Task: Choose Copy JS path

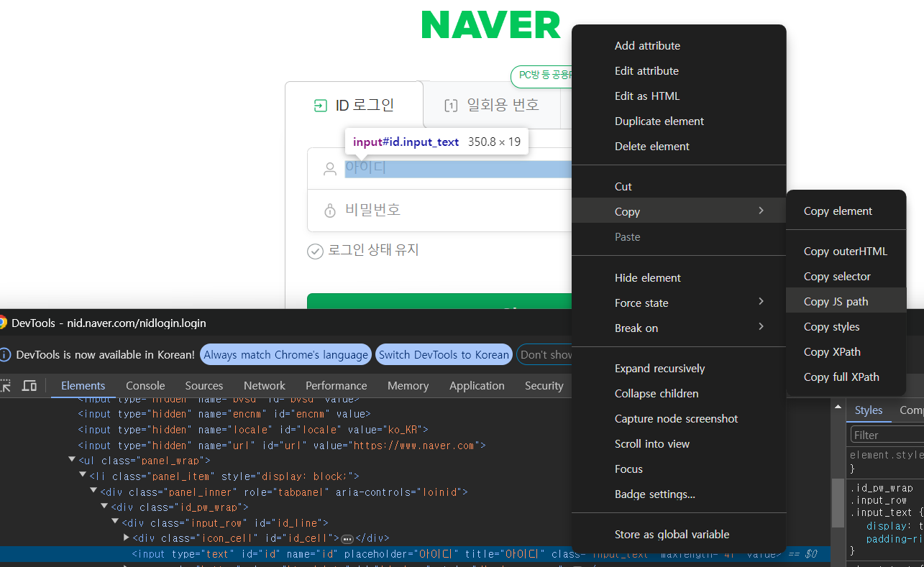Action: click(846, 301)
